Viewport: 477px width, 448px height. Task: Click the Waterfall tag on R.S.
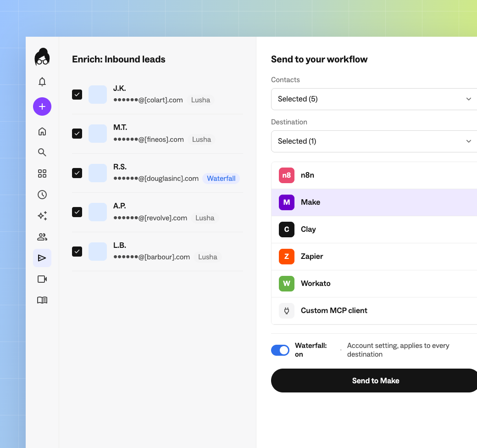click(x=221, y=179)
